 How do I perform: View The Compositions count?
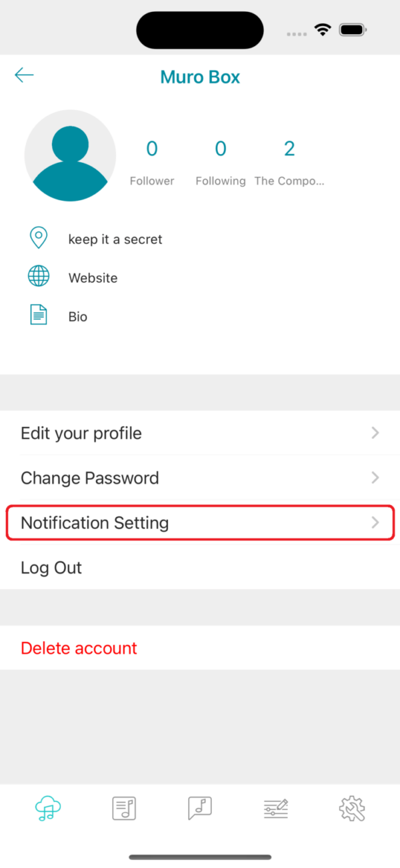point(289,160)
